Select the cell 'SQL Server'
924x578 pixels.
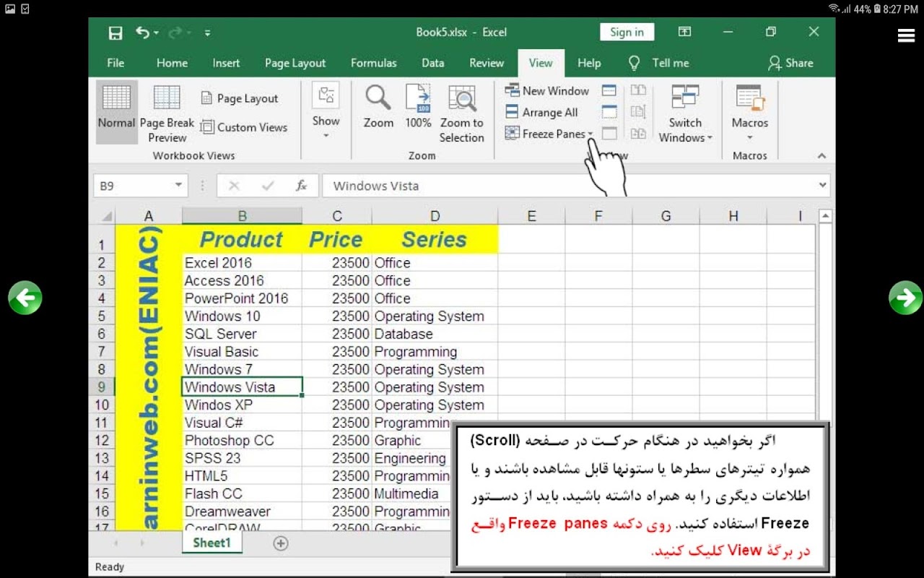[242, 334]
